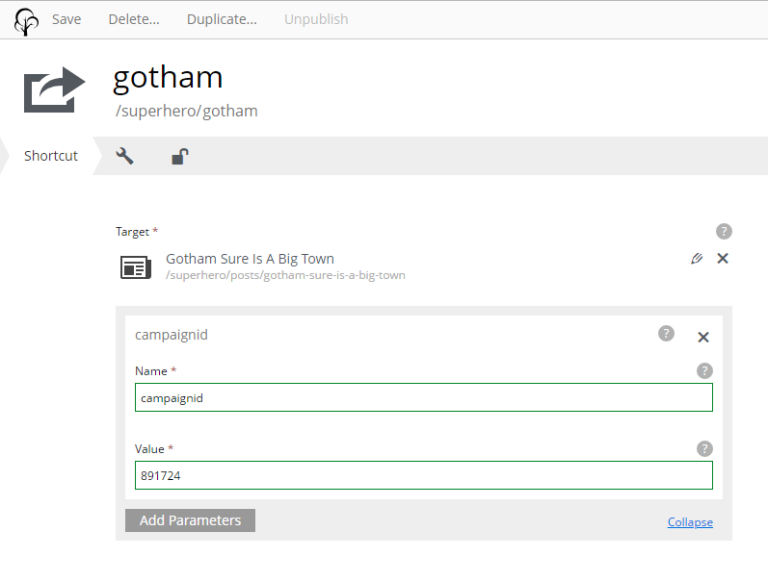Image resolution: width=768 pixels, height=582 pixels.
Task: Show help for the Value field
Action: coord(704,449)
